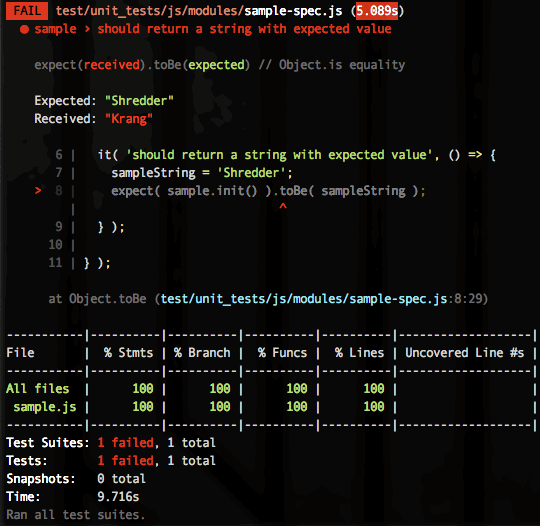
Task: Click line number 11
Action: [55, 262]
